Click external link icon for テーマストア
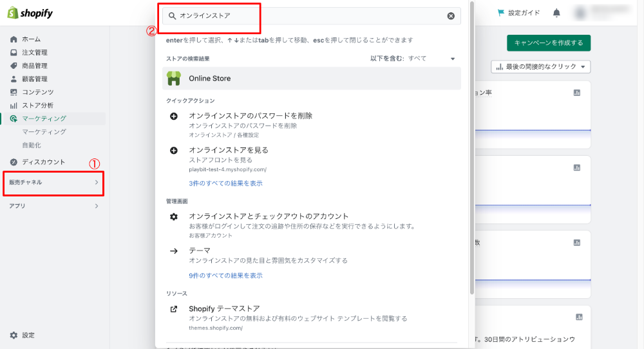 click(x=174, y=309)
